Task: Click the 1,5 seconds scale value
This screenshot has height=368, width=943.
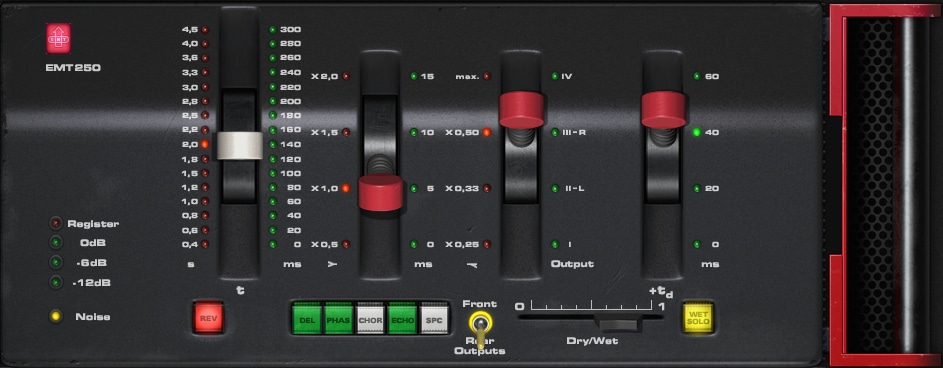Action: coord(189,173)
